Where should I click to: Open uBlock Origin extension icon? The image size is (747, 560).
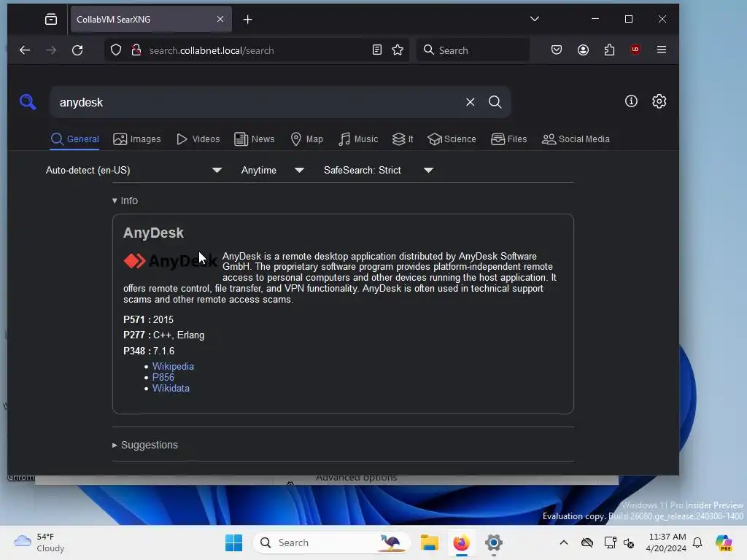pyautogui.click(x=635, y=50)
